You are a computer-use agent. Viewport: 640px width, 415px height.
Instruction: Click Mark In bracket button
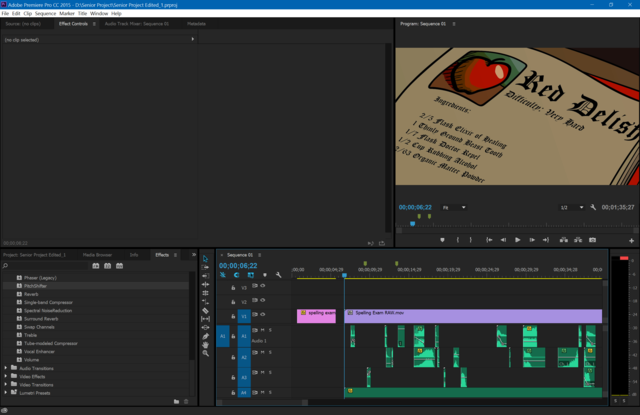[458, 240]
